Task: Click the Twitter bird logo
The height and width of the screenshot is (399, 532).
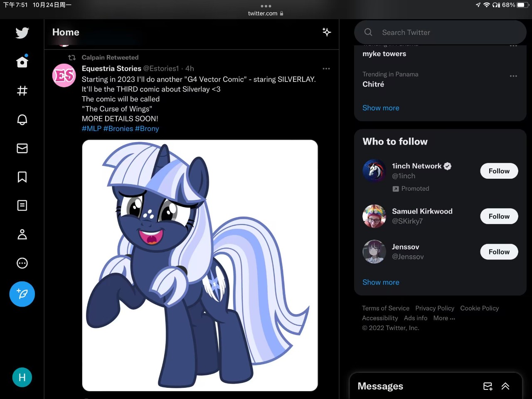Action: [22, 33]
